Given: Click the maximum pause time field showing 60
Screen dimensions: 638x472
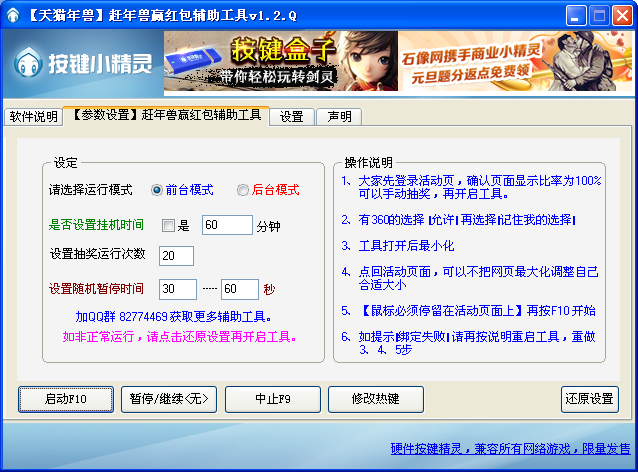Looking at the screenshot, I should (240, 289).
